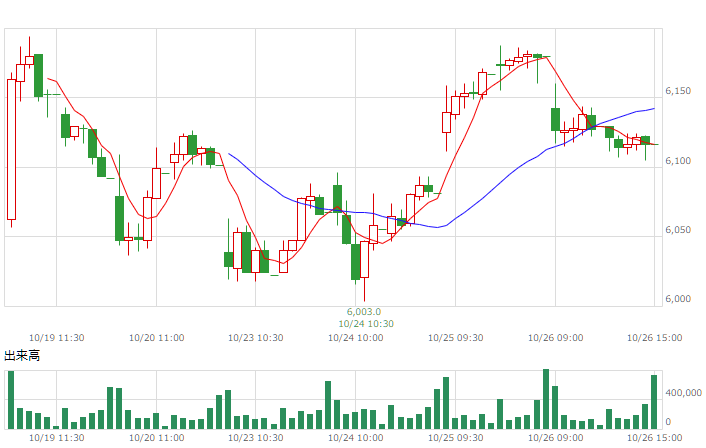This screenshot has width=706, height=448.
Task: Click the 出来高 volume heading
Action: [22, 356]
